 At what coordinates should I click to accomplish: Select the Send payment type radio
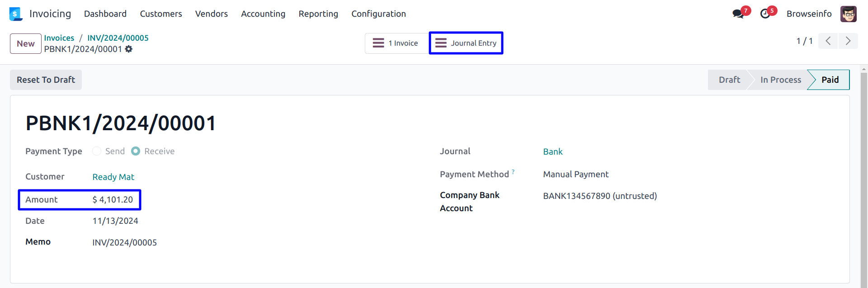pos(97,151)
